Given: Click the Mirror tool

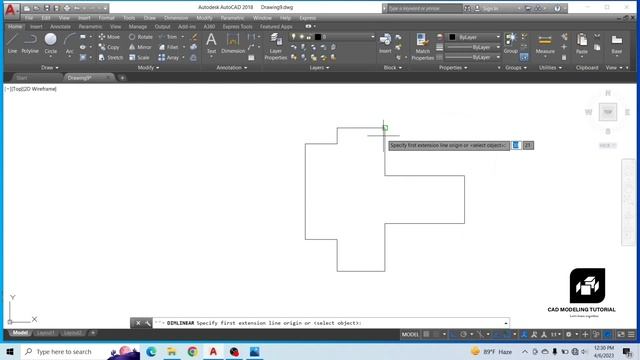Looking at the screenshot, I should pos(140,47).
